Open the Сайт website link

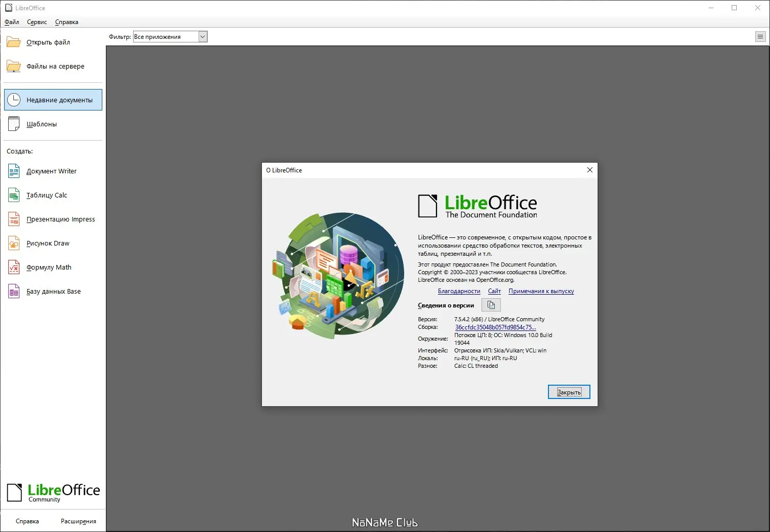click(494, 291)
